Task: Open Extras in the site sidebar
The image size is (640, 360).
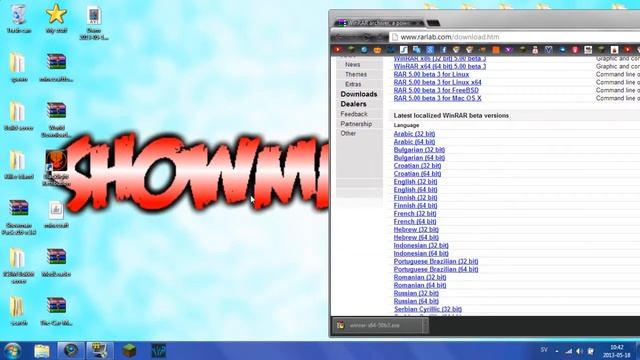Action: click(353, 84)
